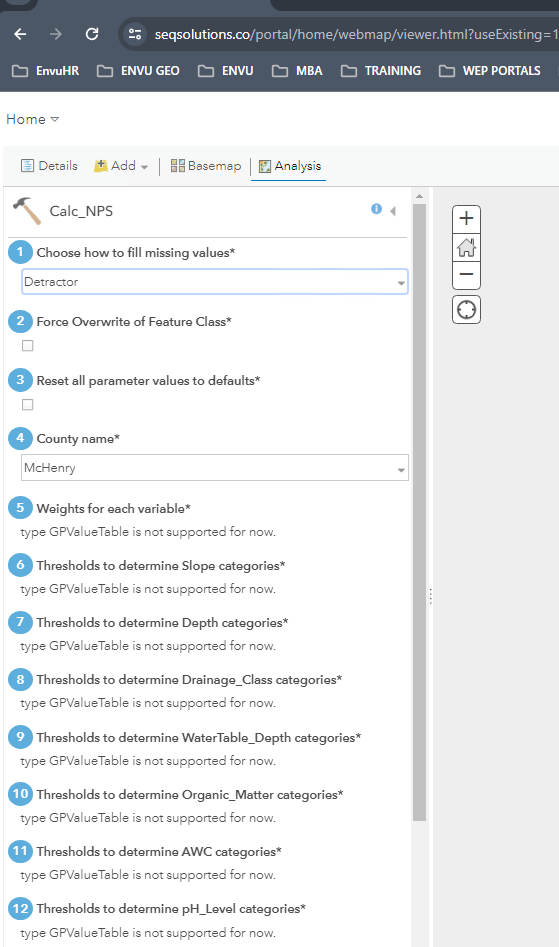
Task: Click 'Thresholds to determine AWC categories' label
Action: [159, 852]
